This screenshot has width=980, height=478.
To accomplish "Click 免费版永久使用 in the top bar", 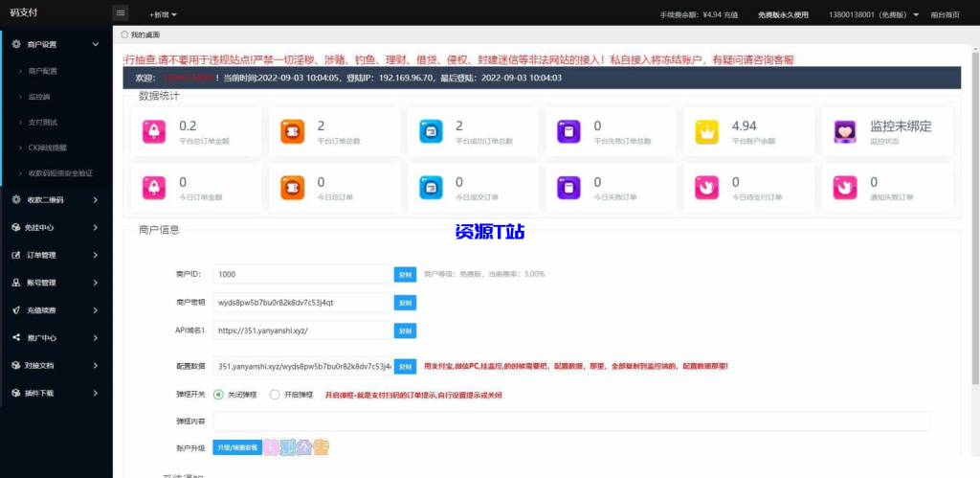I will pos(783,14).
